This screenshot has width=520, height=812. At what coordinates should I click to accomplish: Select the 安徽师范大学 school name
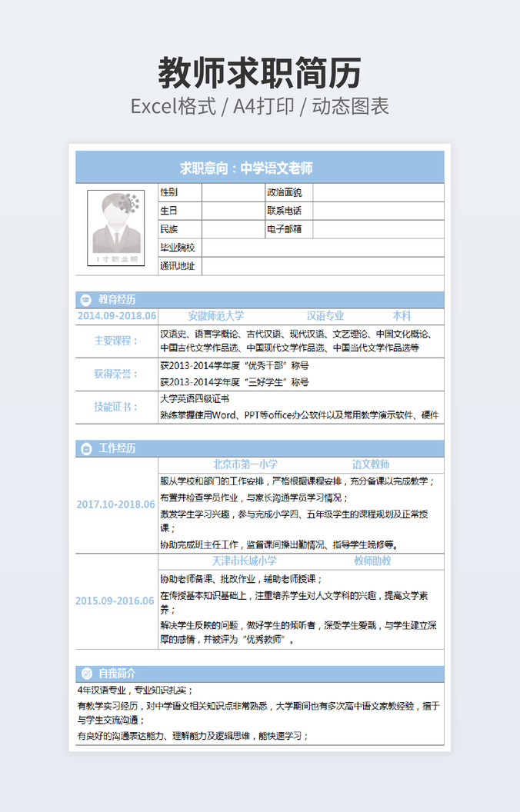tap(216, 316)
